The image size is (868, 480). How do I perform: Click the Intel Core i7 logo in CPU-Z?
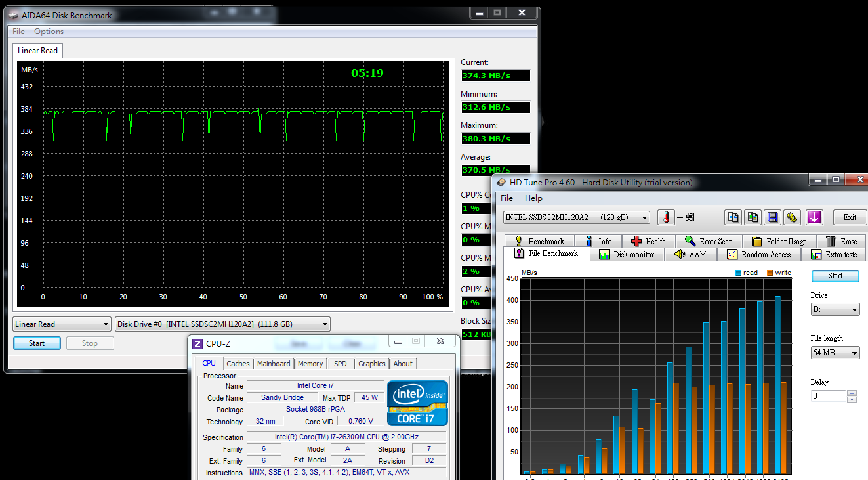click(417, 403)
